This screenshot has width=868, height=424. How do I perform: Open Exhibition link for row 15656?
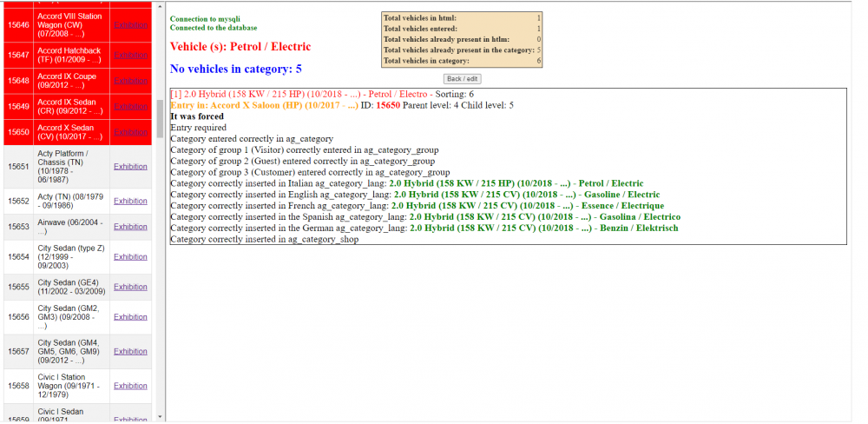click(131, 317)
